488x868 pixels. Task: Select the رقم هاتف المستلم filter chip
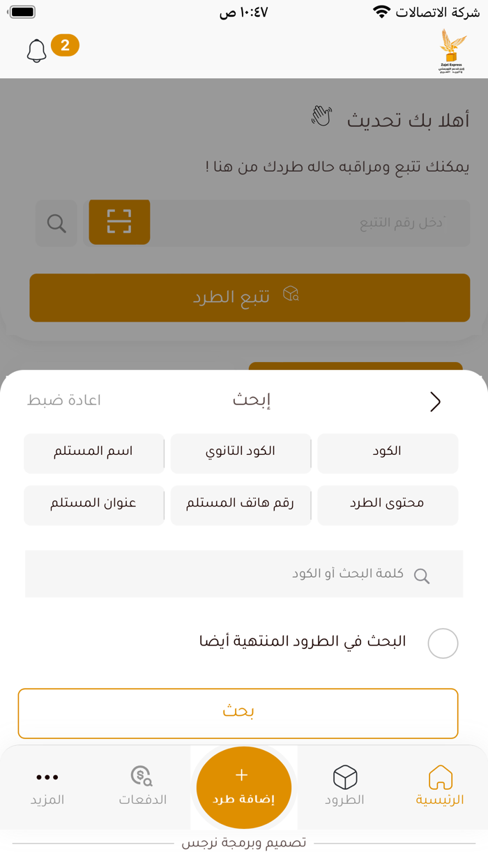point(241,505)
